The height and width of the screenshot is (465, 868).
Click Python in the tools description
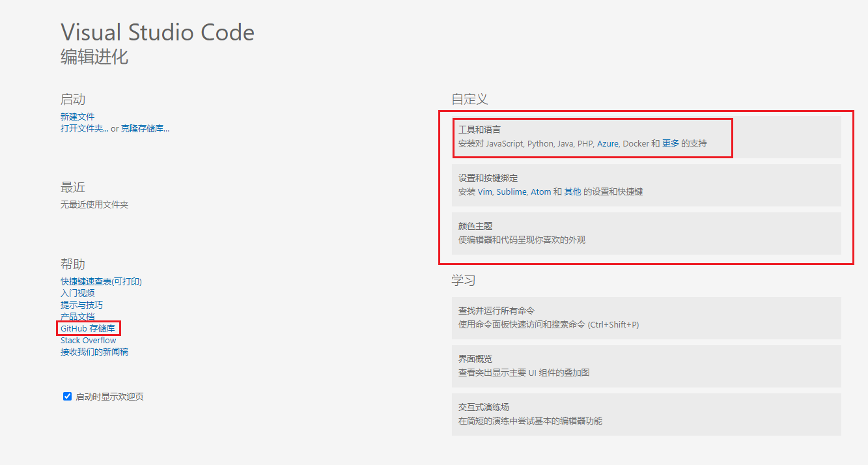point(540,143)
